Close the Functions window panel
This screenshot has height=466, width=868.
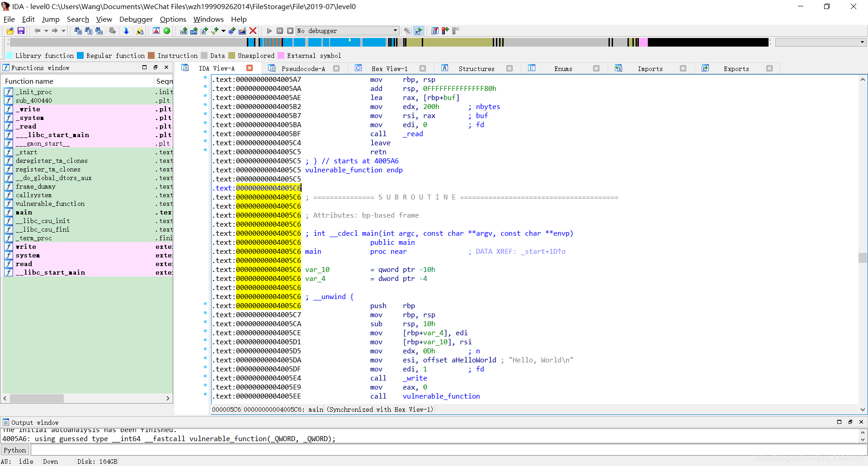click(x=166, y=67)
